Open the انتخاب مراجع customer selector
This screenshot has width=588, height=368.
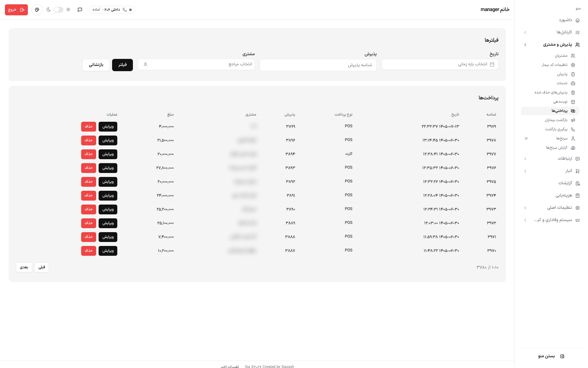click(x=196, y=64)
